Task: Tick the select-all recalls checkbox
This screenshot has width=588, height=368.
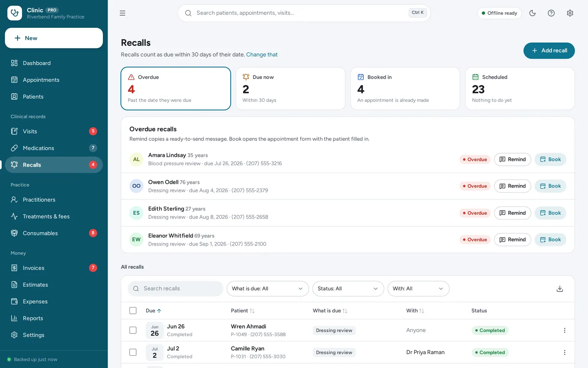Action: pos(133,311)
